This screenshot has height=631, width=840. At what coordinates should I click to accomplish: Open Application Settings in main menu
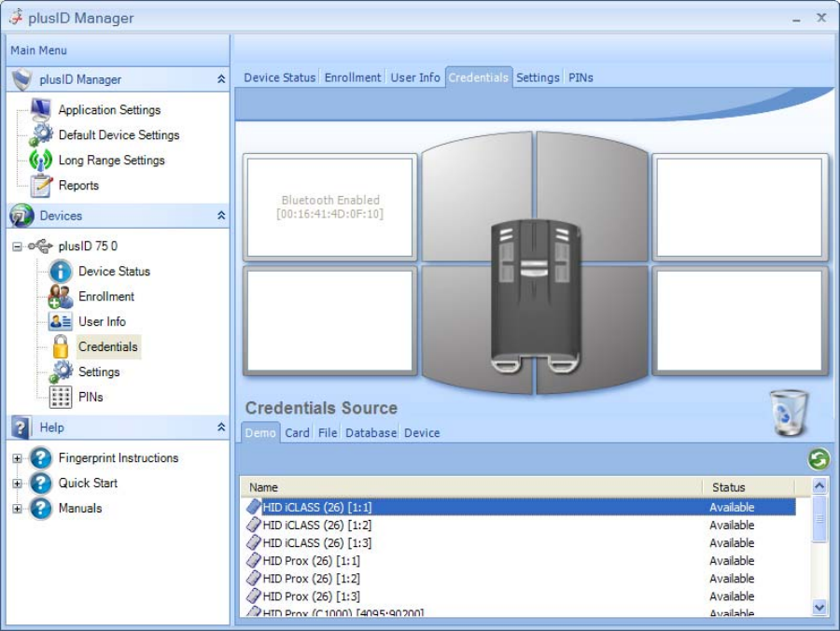(x=109, y=110)
